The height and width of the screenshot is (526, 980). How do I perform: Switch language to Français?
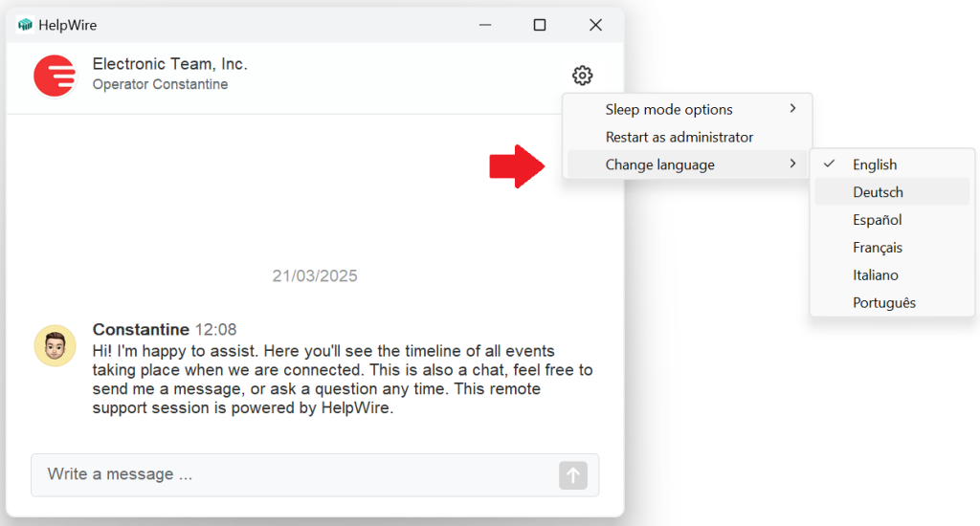(892, 248)
